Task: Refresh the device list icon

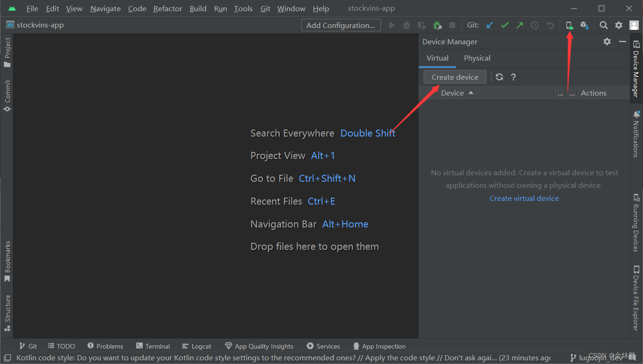Action: (x=499, y=77)
